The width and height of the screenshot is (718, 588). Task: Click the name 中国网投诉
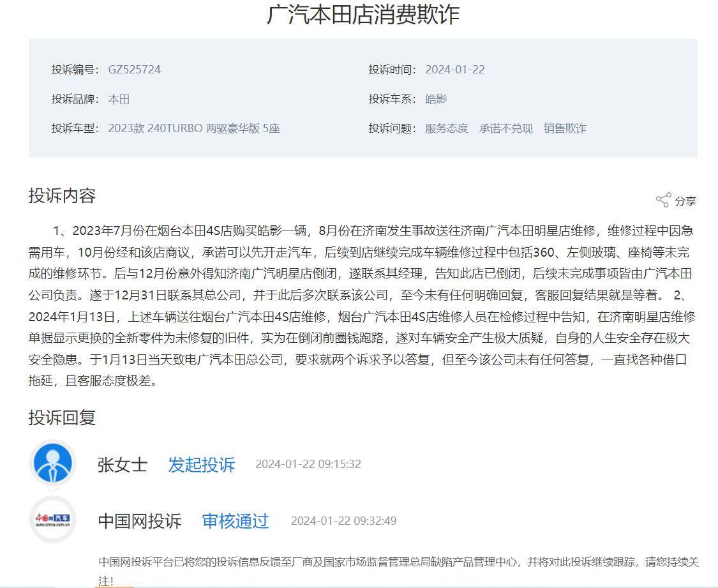140,521
